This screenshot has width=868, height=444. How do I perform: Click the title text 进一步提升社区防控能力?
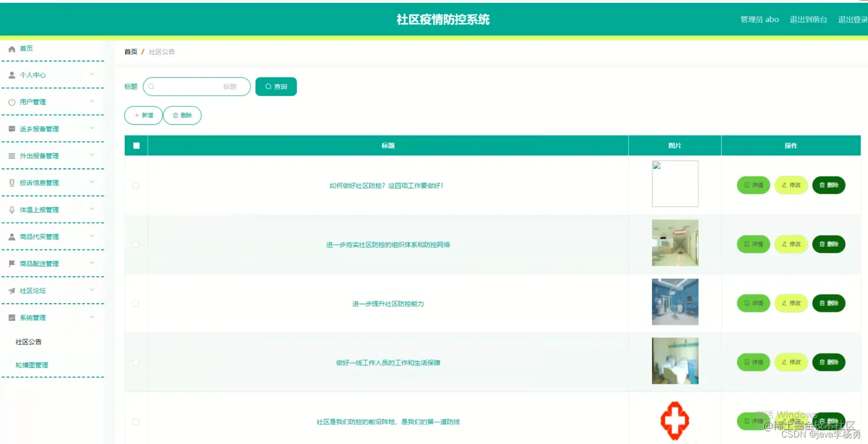388,304
